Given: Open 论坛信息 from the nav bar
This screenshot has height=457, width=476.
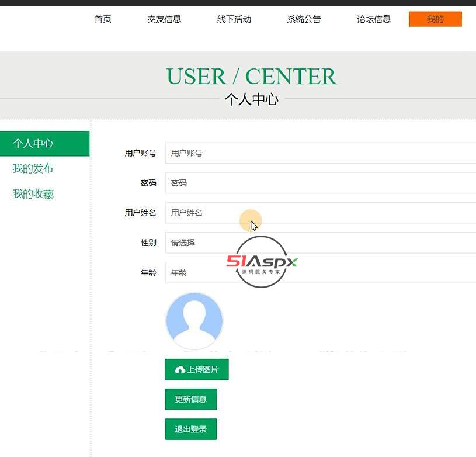Looking at the screenshot, I should click(x=374, y=19).
